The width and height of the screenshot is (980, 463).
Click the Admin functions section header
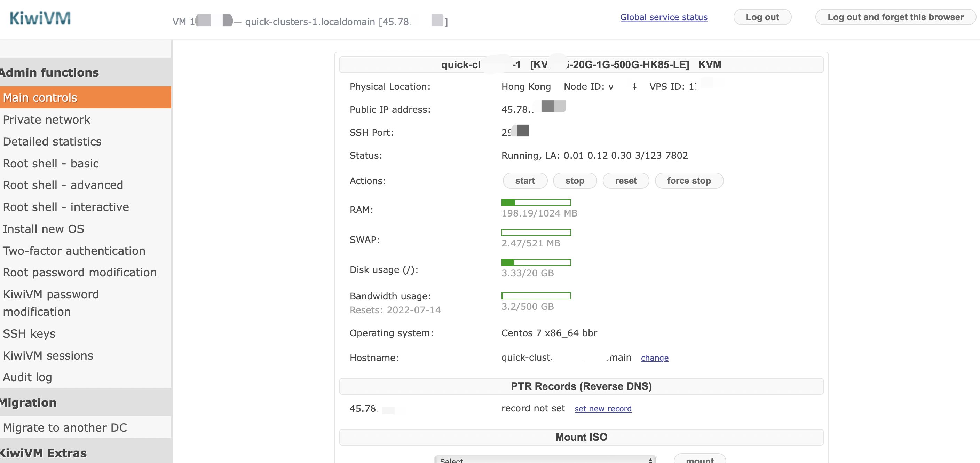(x=85, y=72)
